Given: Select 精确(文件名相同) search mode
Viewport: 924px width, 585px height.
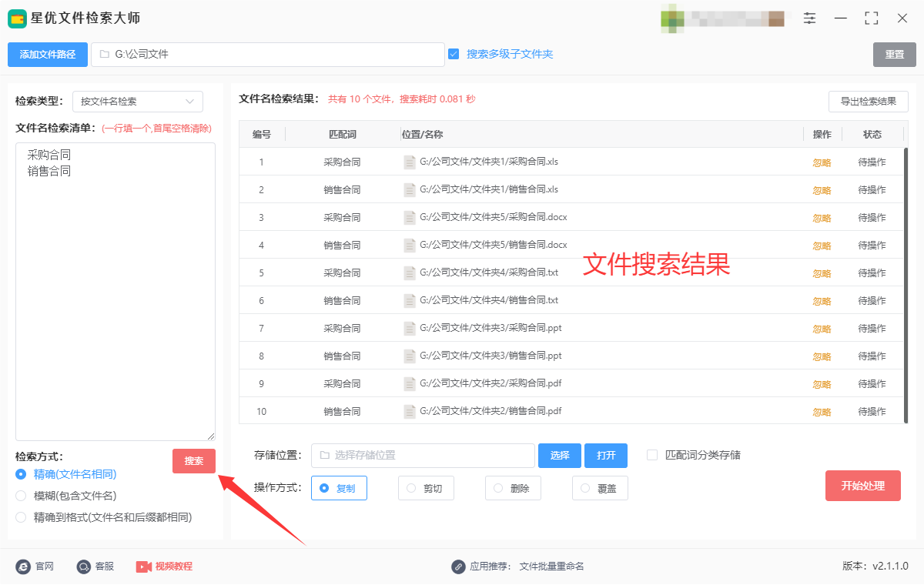Looking at the screenshot, I should point(21,474).
